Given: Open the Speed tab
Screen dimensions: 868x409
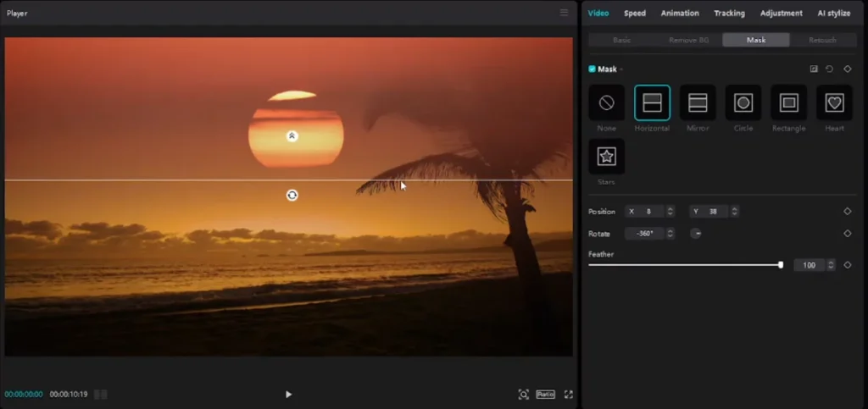Looking at the screenshot, I should click(x=635, y=14).
